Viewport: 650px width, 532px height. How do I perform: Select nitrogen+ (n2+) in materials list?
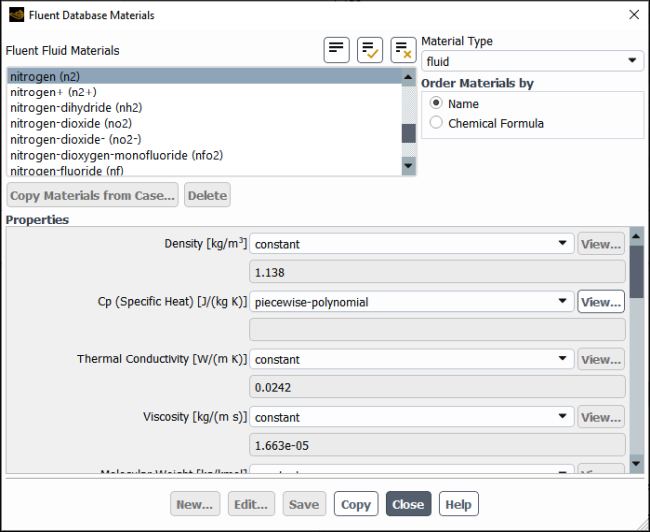[x=205, y=92]
